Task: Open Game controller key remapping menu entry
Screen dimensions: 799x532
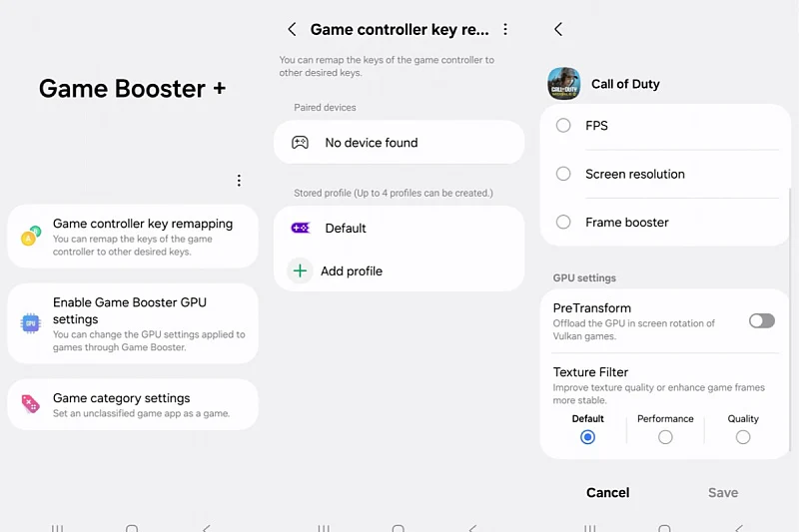Action: (x=133, y=237)
